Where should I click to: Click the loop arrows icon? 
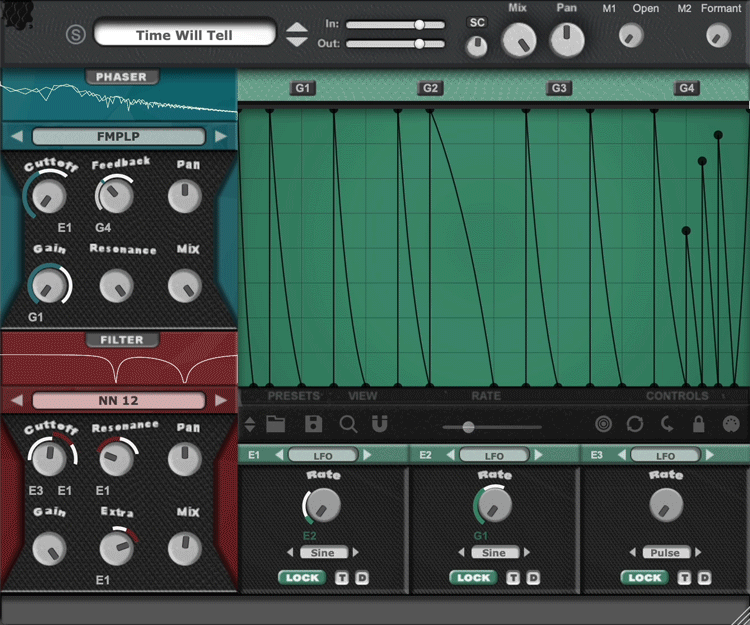(634, 424)
